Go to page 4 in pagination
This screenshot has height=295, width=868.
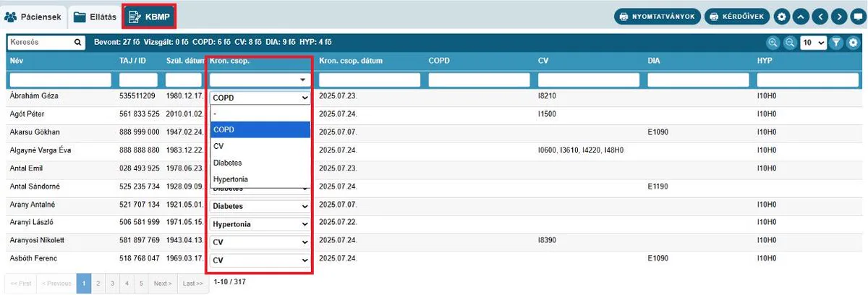pyautogui.click(x=126, y=283)
